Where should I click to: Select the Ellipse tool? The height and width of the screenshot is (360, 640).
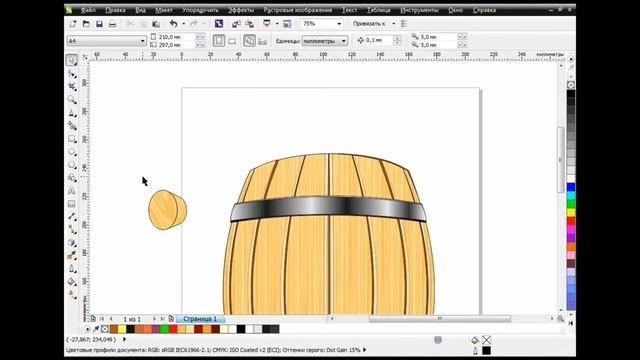point(72,152)
